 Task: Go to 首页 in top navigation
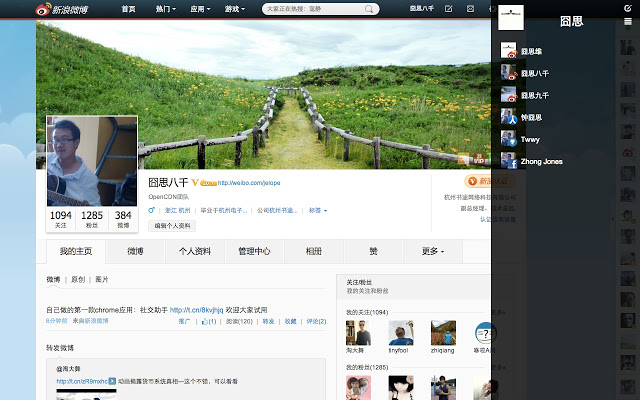click(128, 9)
